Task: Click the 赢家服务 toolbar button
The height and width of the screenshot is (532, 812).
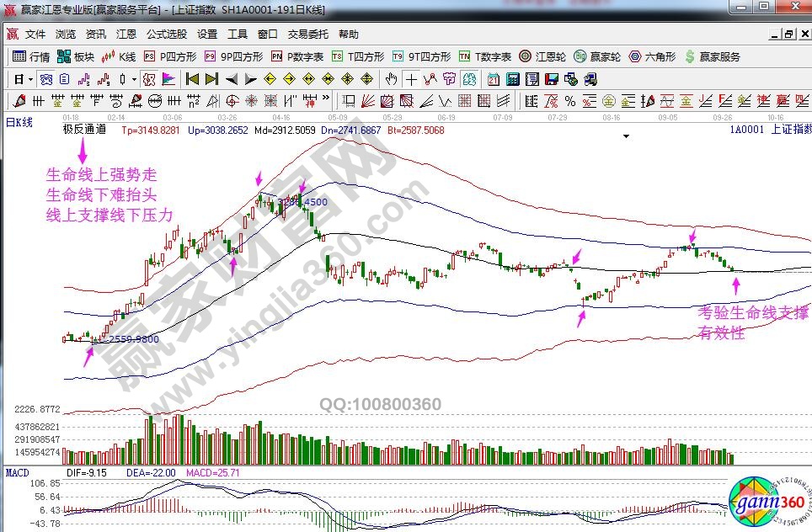Action: [x=713, y=57]
